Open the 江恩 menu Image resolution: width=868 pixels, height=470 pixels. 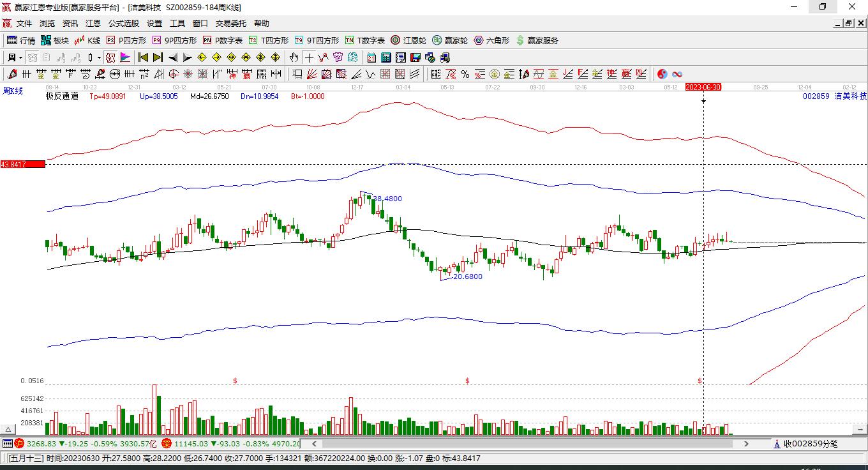93,24
